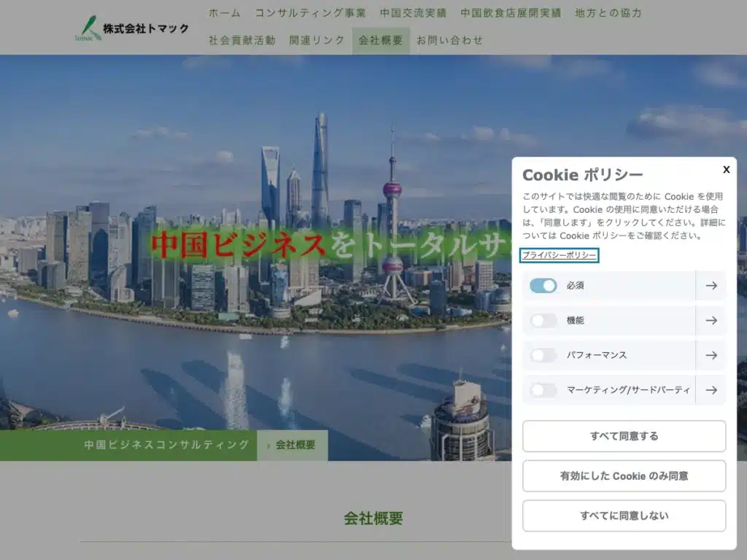
Task: Open 社会貢献活動 menu item
Action: pos(242,41)
